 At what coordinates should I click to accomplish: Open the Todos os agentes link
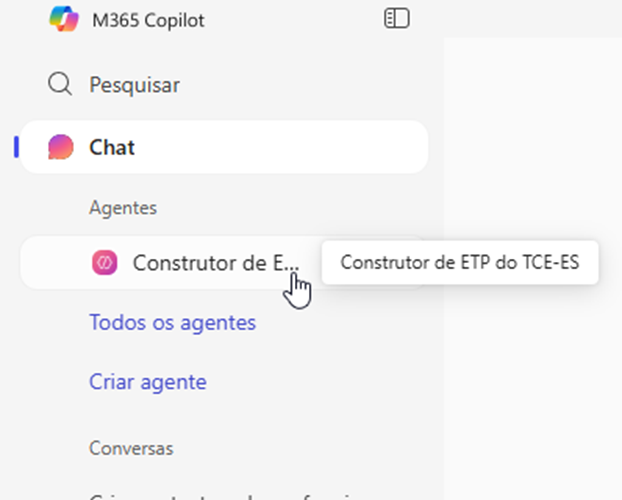[172, 322]
